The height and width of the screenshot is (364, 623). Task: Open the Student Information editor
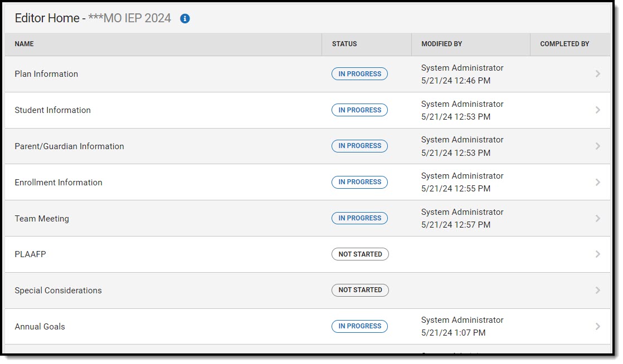pyautogui.click(x=52, y=110)
